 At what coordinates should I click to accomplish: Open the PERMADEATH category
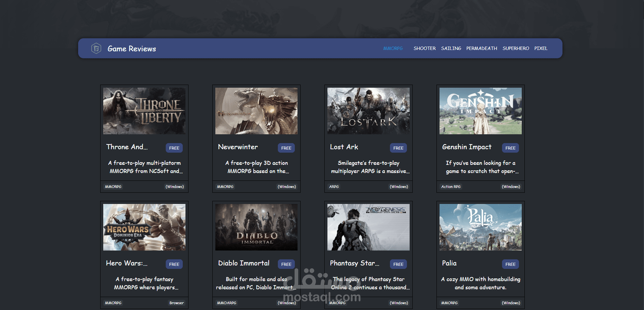point(482,48)
